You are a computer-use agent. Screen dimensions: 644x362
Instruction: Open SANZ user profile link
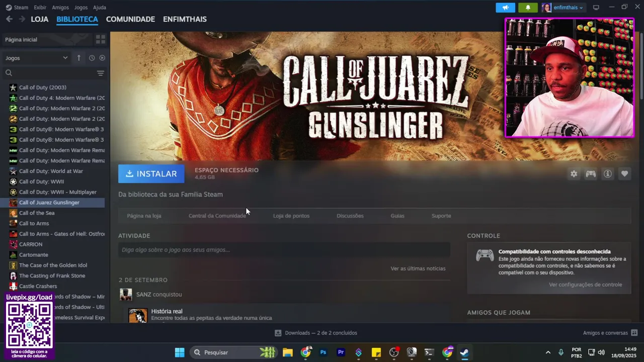click(143, 294)
